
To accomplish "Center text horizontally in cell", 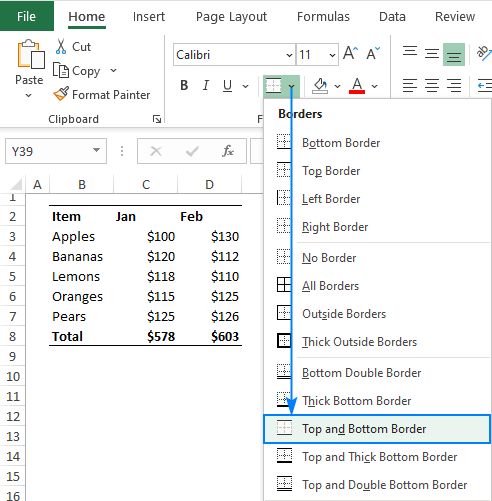I will (432, 85).
